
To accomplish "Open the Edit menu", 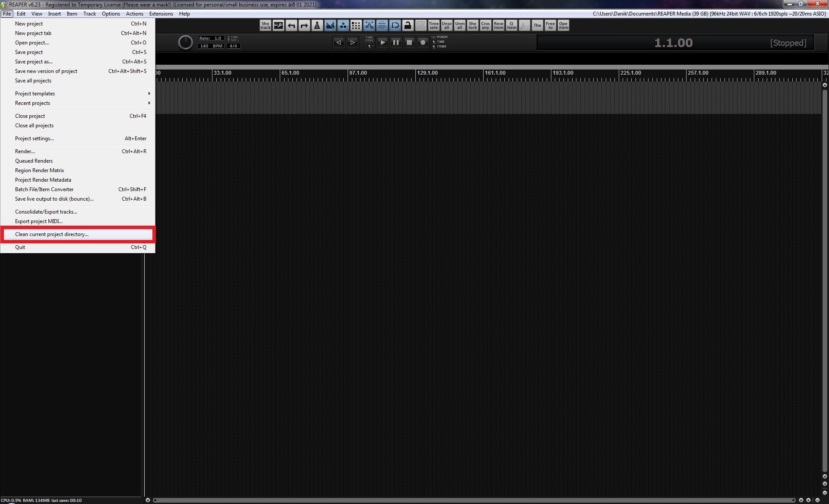I will (21, 14).
